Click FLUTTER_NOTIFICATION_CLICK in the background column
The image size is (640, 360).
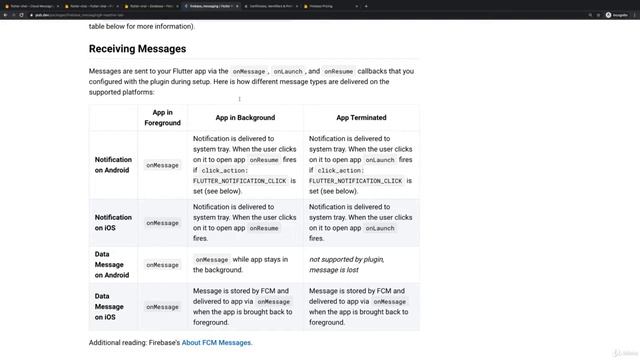pos(240,181)
